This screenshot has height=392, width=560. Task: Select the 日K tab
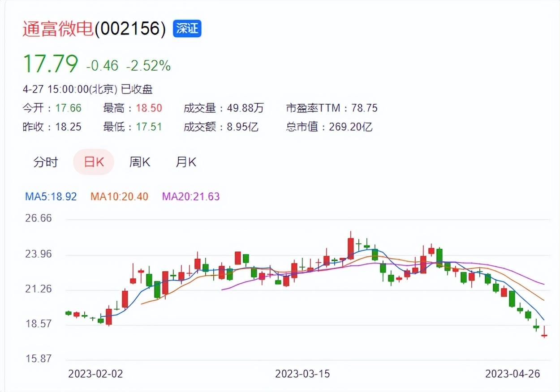(x=94, y=162)
